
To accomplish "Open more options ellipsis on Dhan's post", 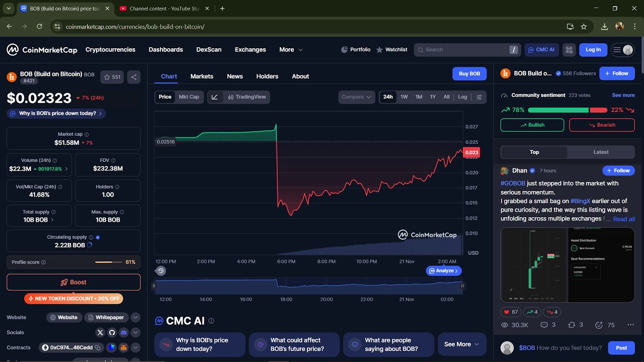I will pyautogui.click(x=630, y=325).
